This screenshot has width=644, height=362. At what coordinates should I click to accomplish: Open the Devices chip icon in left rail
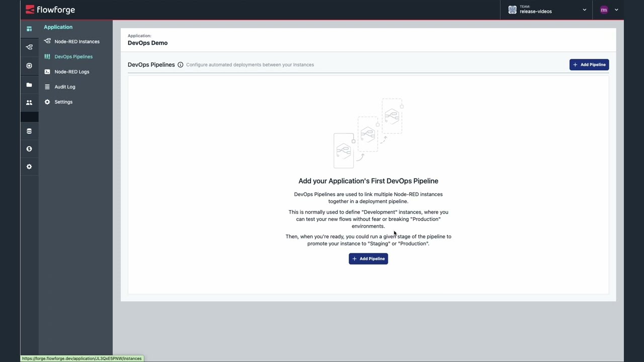tap(29, 66)
